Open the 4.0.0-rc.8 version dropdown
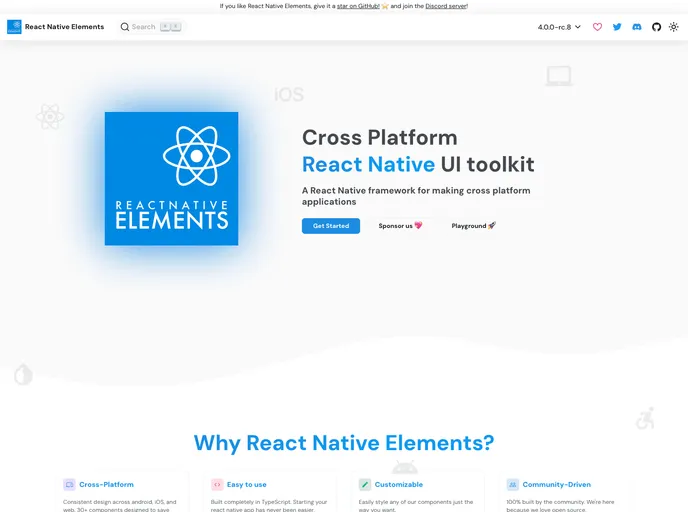The width and height of the screenshot is (688, 512). 559,27
